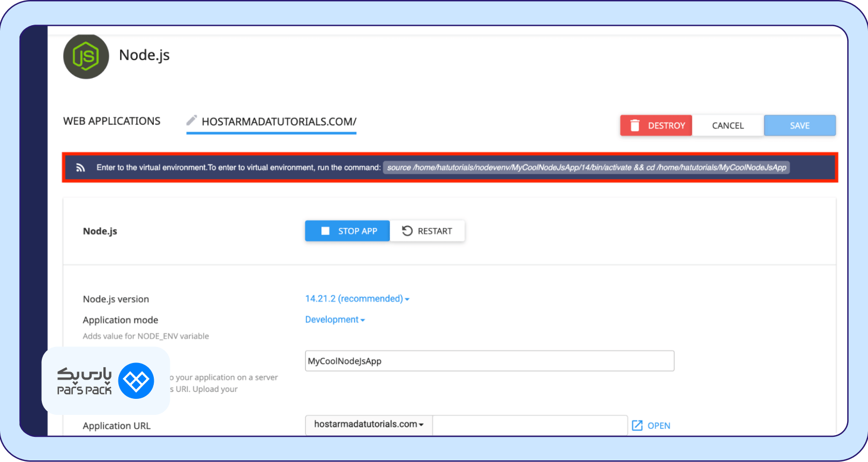This screenshot has width=868, height=462.
Task: Click the blue Pars Pack diamond logo
Action: (x=136, y=381)
